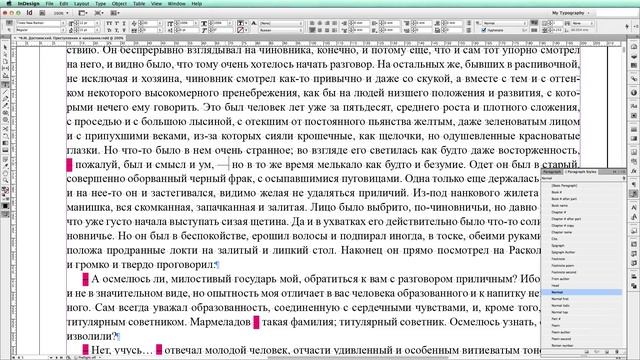Switch to the Paragraph tab in the panel

tap(552, 172)
